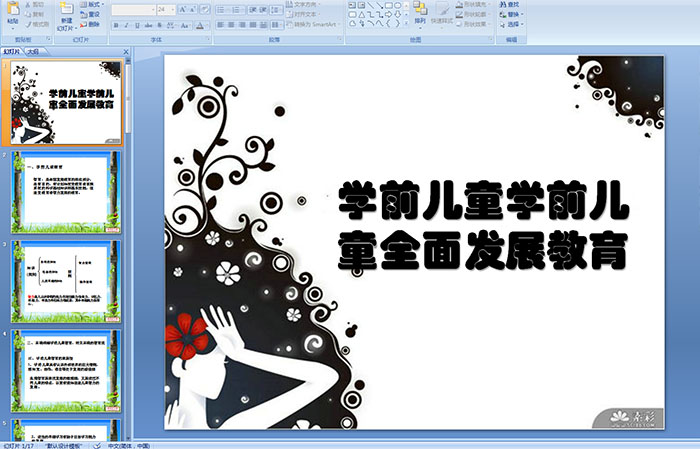The height and width of the screenshot is (449, 700).
Task: Click the Copy (复制) button
Action: (34, 14)
